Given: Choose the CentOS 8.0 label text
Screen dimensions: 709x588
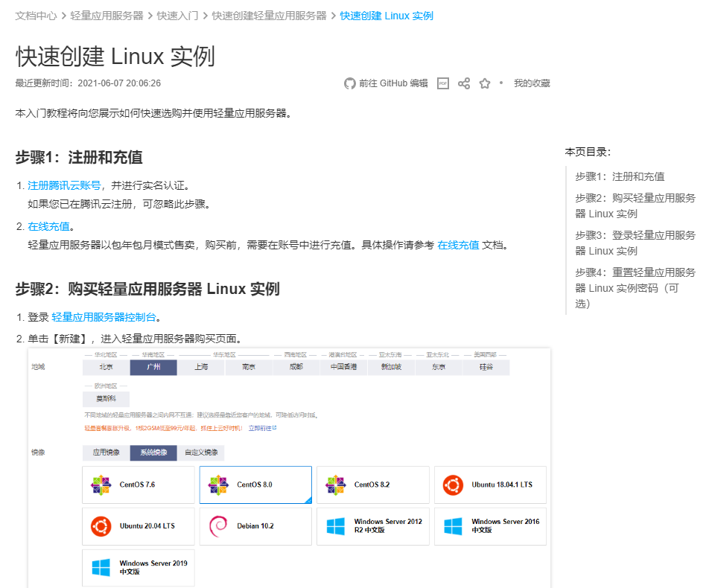Looking at the screenshot, I should coord(255,485).
